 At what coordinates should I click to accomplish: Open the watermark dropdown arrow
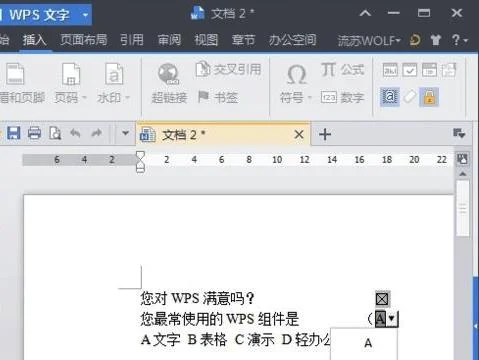(x=127, y=98)
